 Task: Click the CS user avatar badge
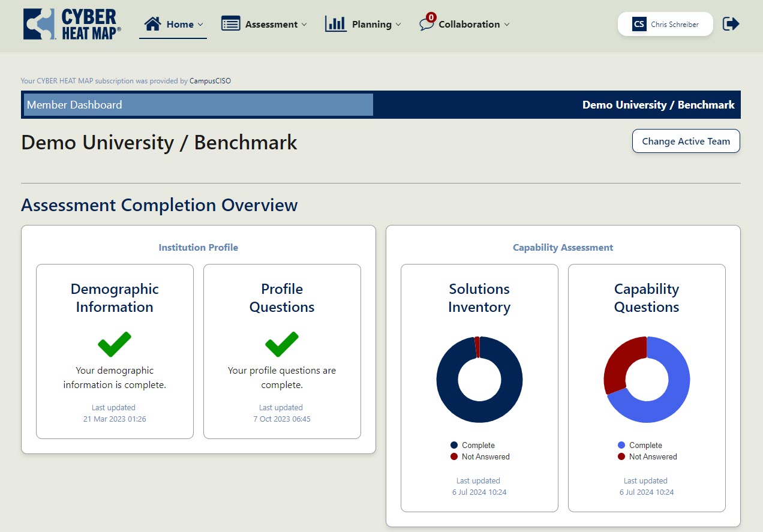click(639, 25)
